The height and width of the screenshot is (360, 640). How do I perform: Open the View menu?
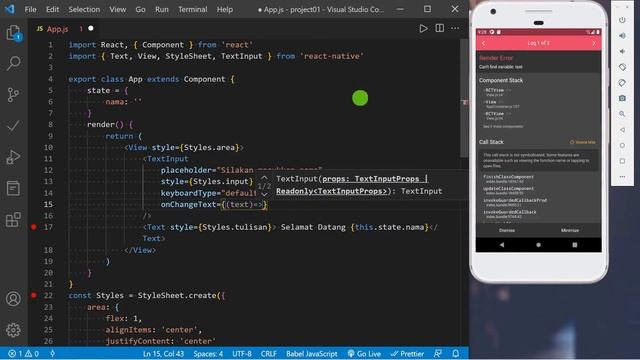click(x=118, y=9)
